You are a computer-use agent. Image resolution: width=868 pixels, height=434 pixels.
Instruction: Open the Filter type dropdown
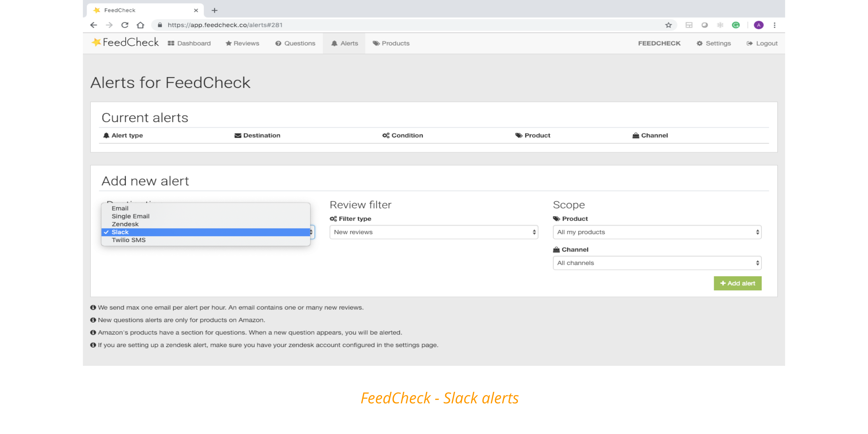[x=434, y=232]
